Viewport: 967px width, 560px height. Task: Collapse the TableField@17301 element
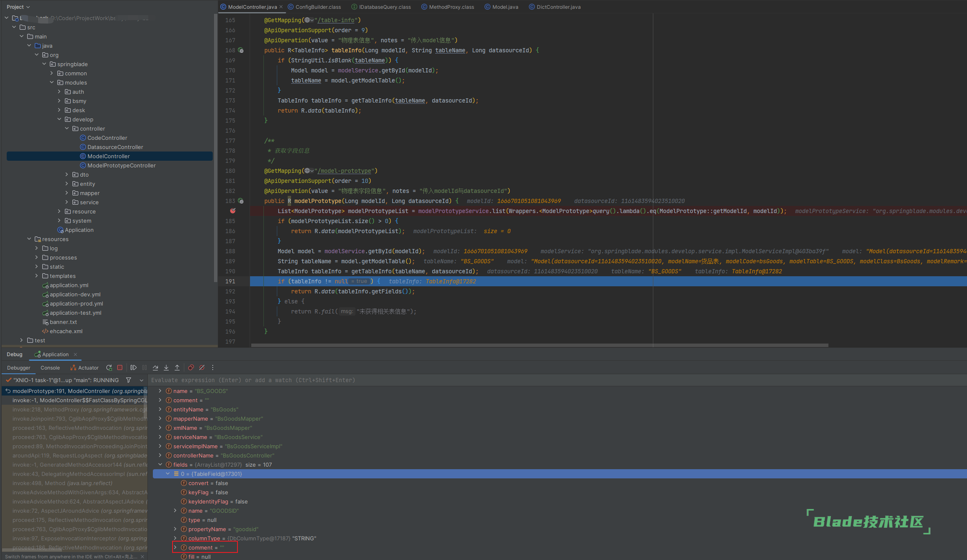168,474
